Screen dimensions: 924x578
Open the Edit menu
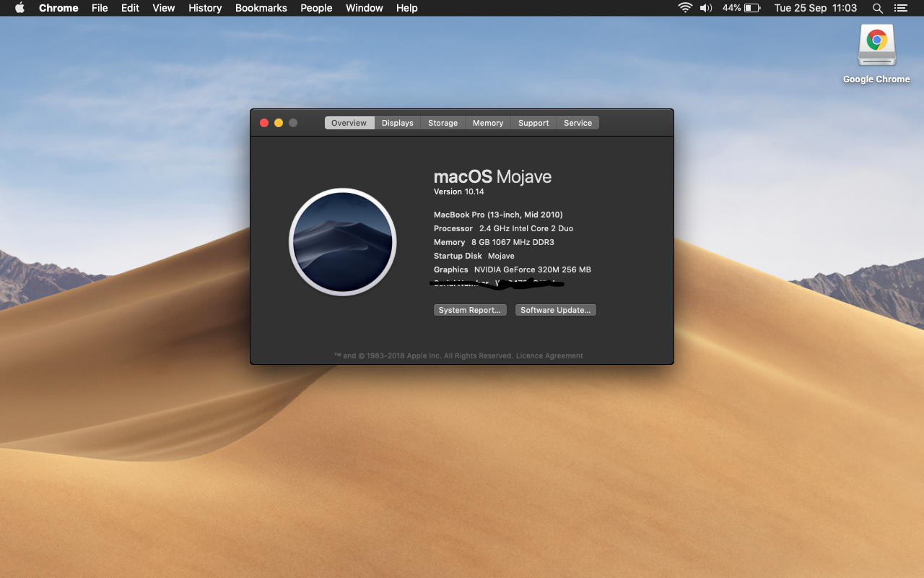[130, 8]
